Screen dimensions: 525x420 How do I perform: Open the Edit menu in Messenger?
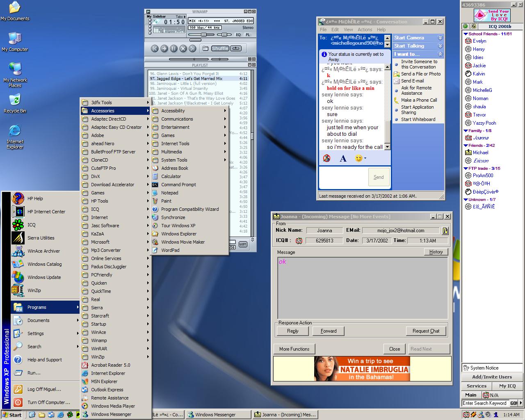coord(335,30)
